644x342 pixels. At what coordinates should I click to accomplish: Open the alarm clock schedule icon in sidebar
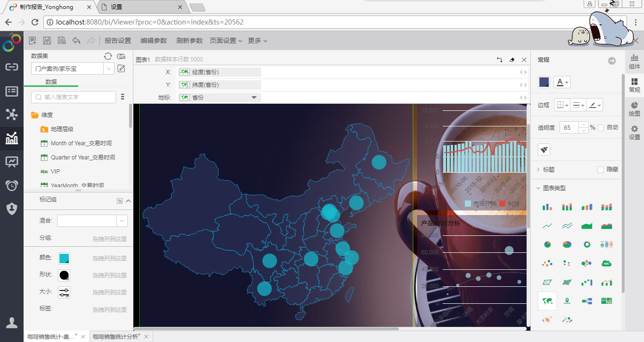point(12,185)
